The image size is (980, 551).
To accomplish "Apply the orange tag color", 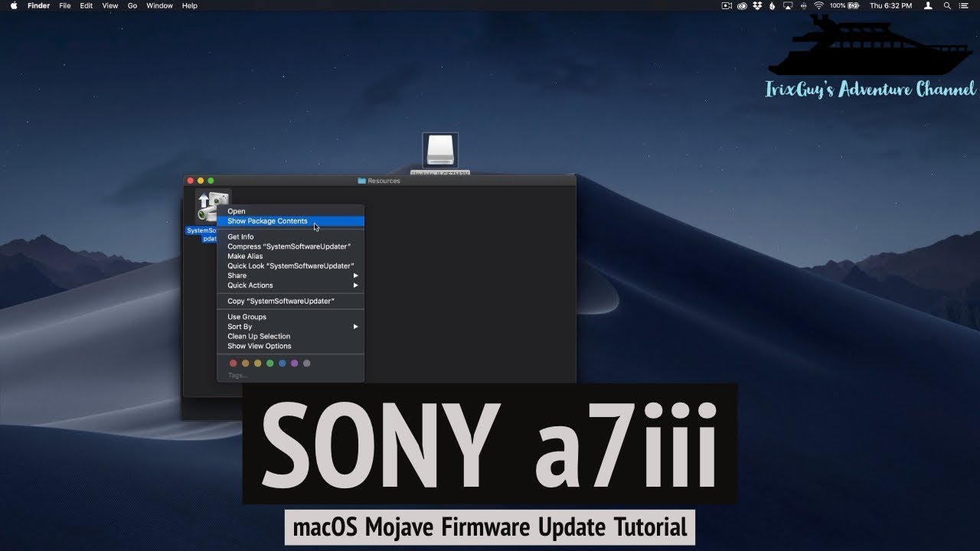I will [x=246, y=364].
